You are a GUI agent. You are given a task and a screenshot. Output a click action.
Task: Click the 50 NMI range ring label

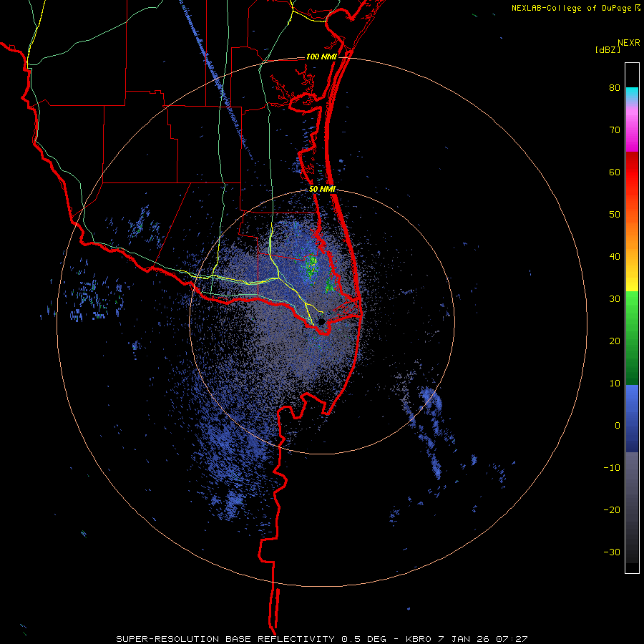322,189
